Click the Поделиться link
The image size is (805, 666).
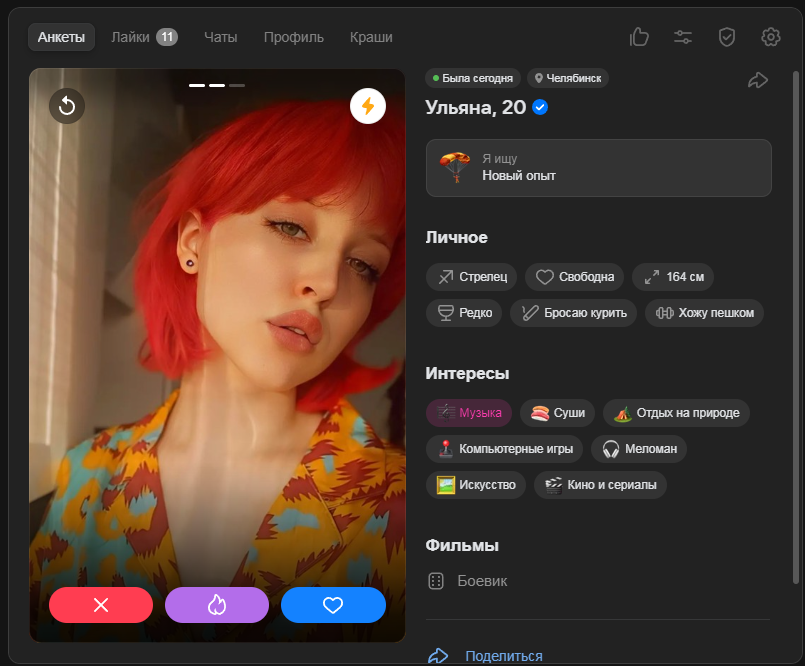504,656
